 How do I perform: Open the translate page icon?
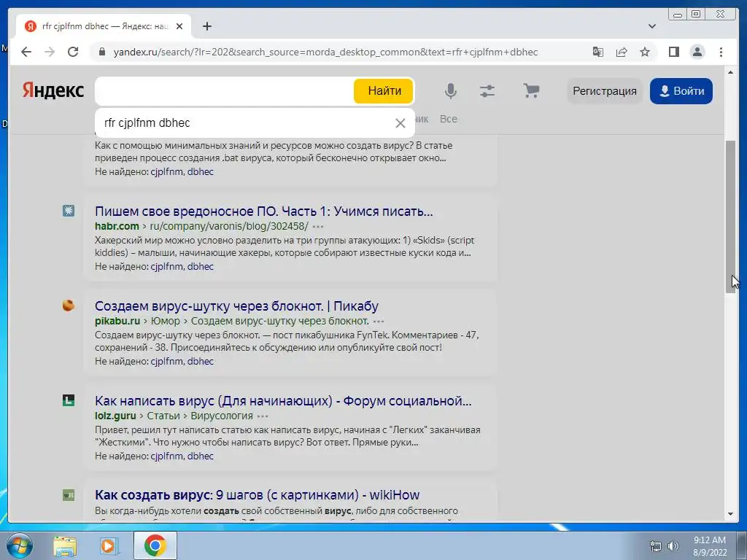(x=598, y=52)
